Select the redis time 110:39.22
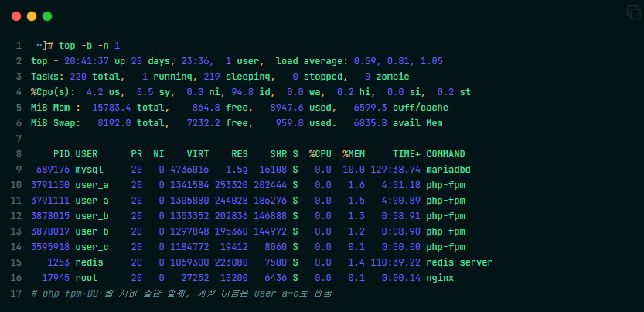The width and height of the screenshot is (644, 312). (396, 262)
